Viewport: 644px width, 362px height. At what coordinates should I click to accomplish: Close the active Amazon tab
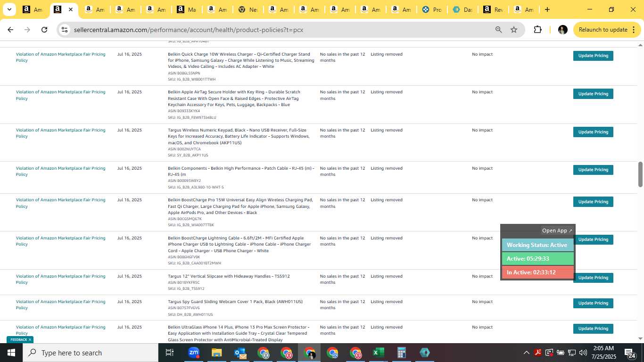click(71, 9)
